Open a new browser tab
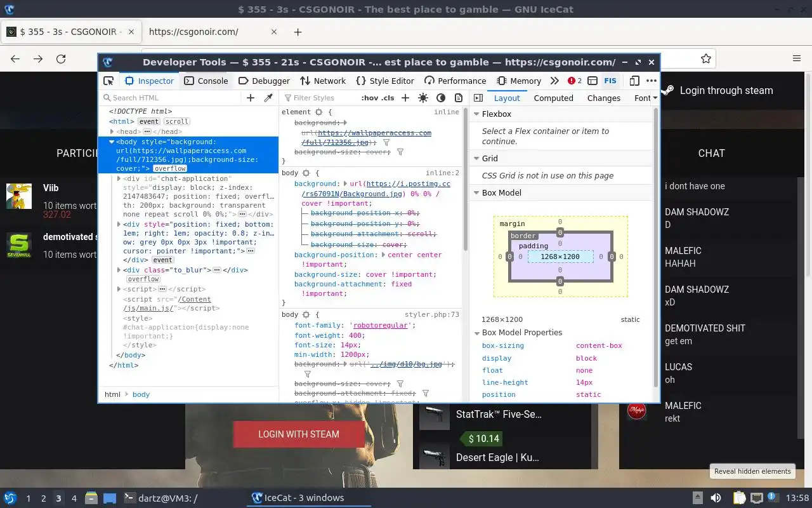 [x=298, y=32]
